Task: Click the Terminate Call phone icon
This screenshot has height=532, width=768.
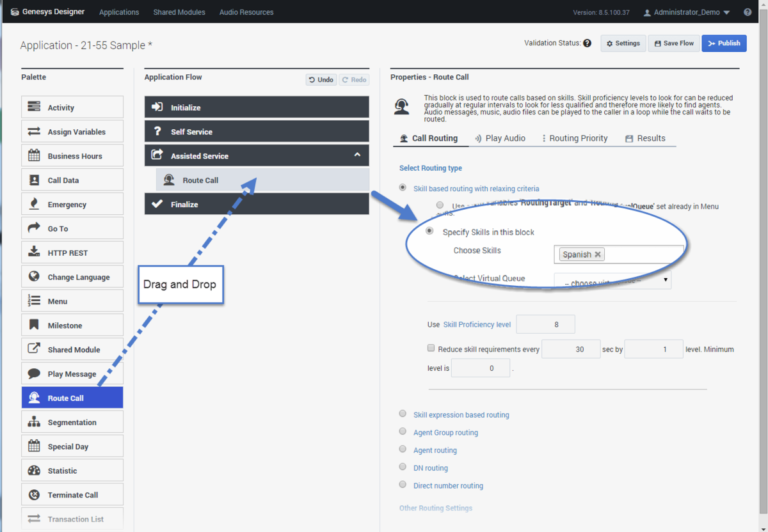Action: 35,495
